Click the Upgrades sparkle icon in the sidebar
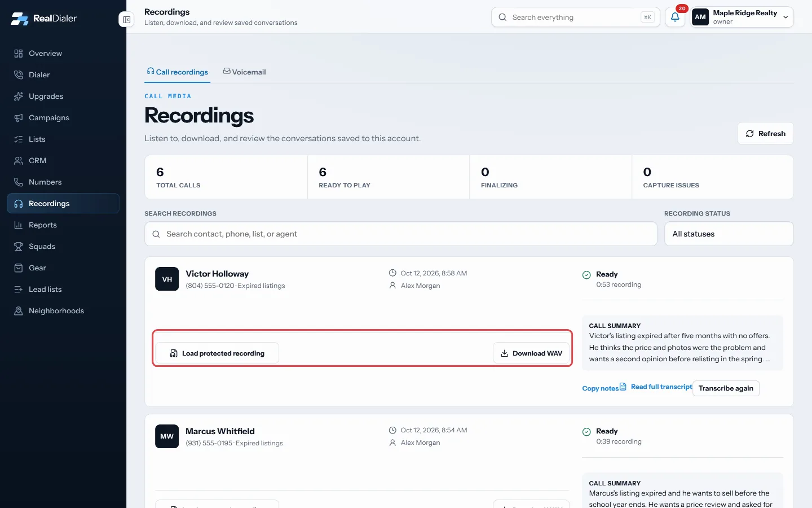The height and width of the screenshot is (508, 812). coord(19,97)
